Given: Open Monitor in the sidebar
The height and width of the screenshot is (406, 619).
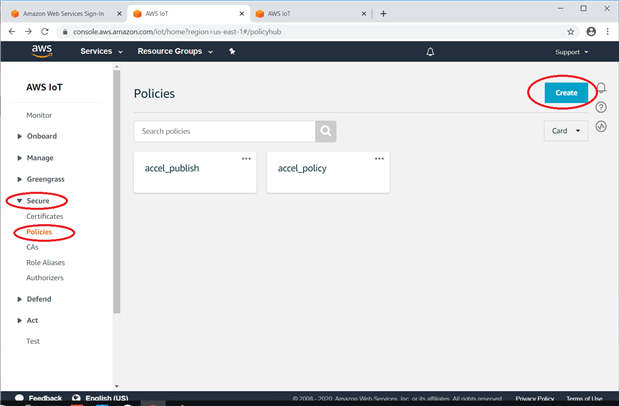Looking at the screenshot, I should pyautogui.click(x=39, y=115).
